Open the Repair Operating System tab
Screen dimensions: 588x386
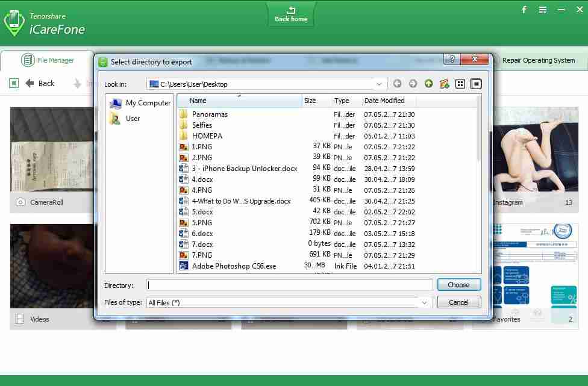(x=539, y=60)
